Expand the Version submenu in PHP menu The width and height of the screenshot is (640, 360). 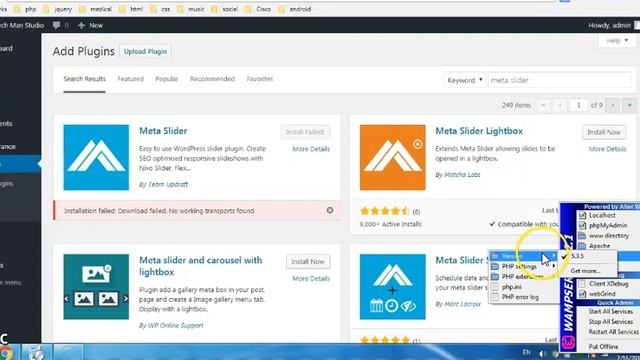[x=524, y=256]
